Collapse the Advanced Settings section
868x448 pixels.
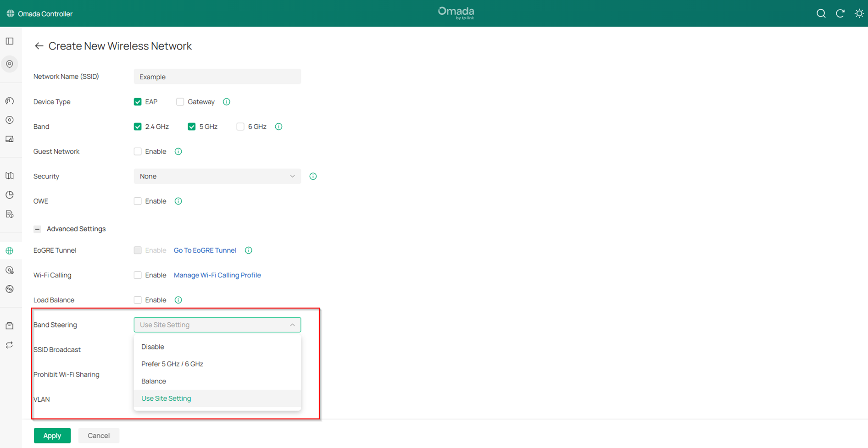(37, 229)
